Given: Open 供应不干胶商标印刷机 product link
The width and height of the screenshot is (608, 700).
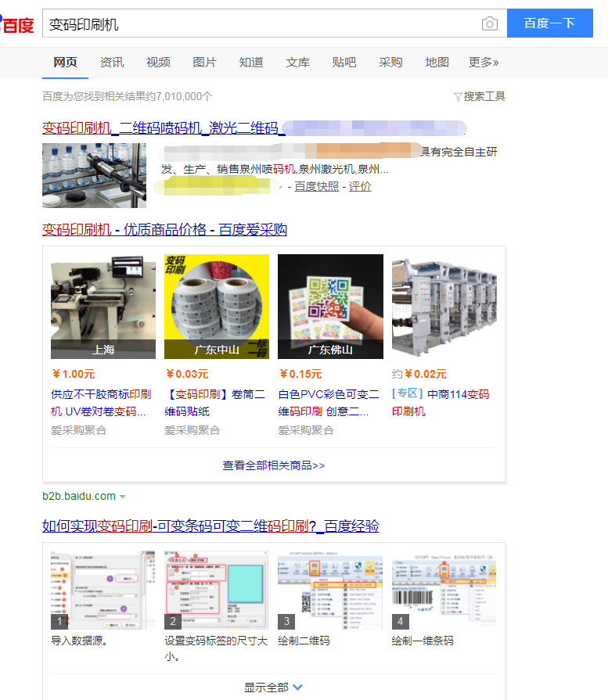Looking at the screenshot, I should click(101, 403).
